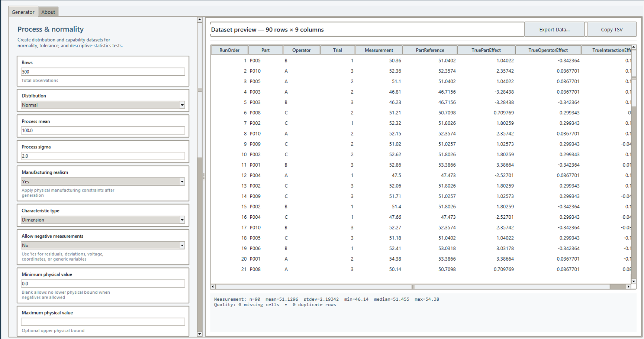
Task: Click the Dataset preview title text
Action: tap(267, 30)
